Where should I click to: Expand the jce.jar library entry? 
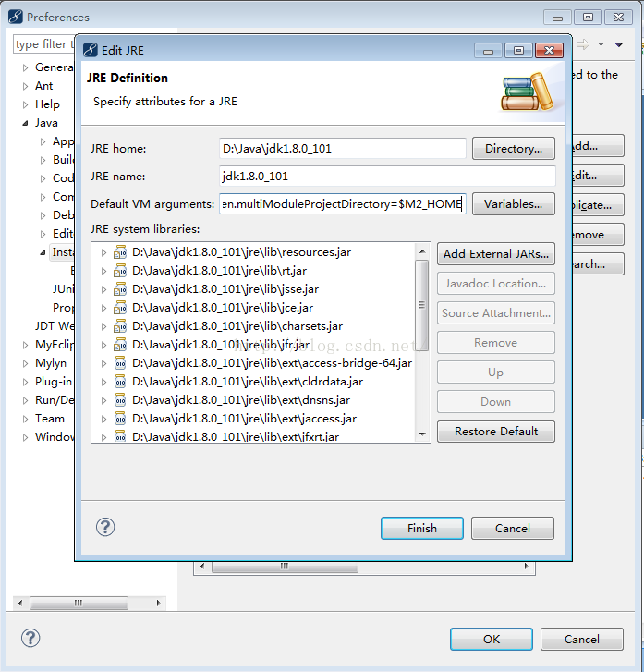tap(103, 308)
